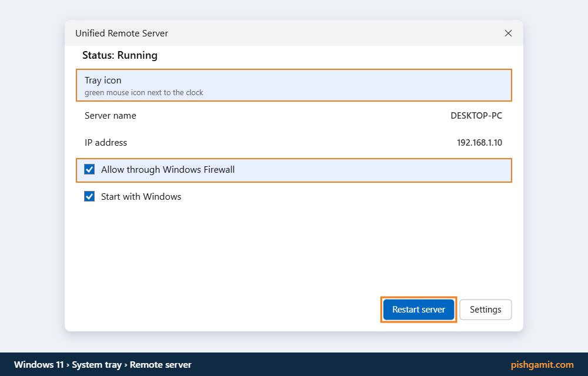Click the Status: Running heading

coord(120,55)
